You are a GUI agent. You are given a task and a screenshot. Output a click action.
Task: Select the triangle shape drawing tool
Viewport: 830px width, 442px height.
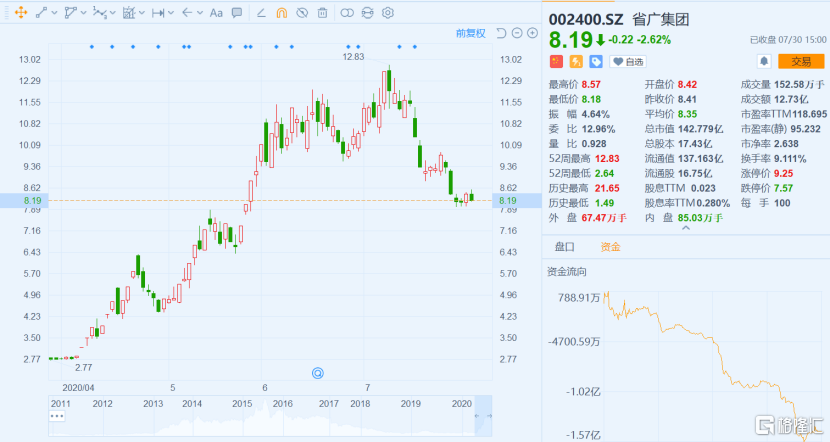coord(70,13)
